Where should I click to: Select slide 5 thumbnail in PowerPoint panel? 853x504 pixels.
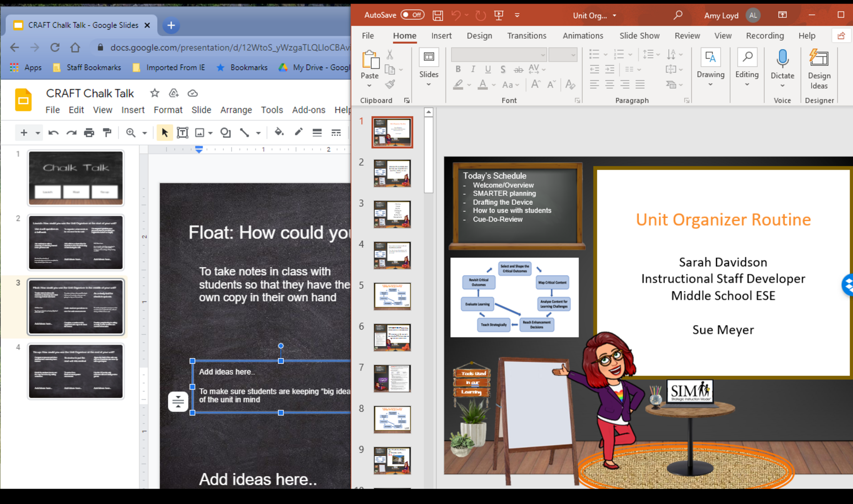[392, 296]
